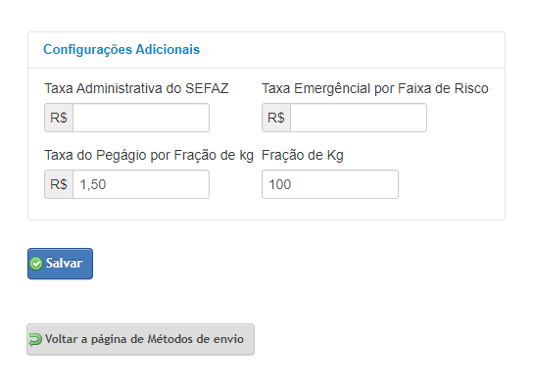
Task: Click the green return arrow icon
Action: [35, 339]
